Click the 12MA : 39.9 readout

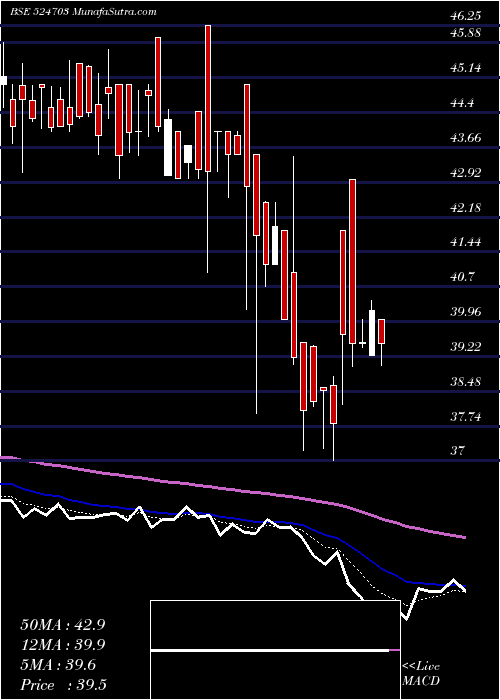tap(63, 645)
